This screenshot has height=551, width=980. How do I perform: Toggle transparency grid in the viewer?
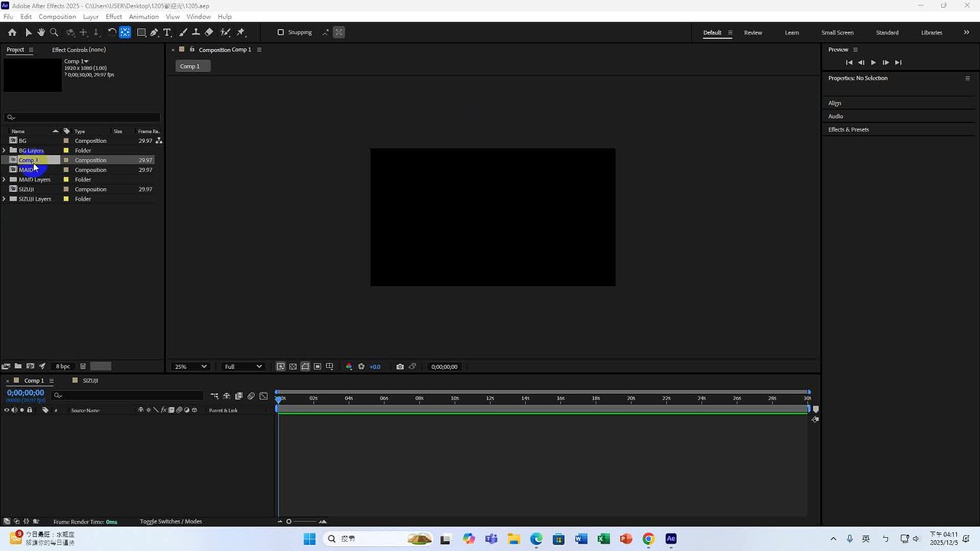[x=292, y=367]
